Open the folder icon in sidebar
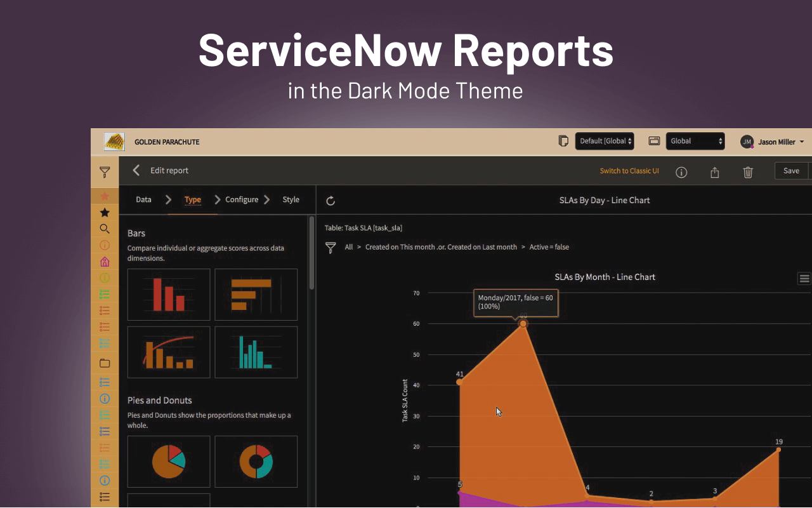The width and height of the screenshot is (812, 508). [105, 363]
